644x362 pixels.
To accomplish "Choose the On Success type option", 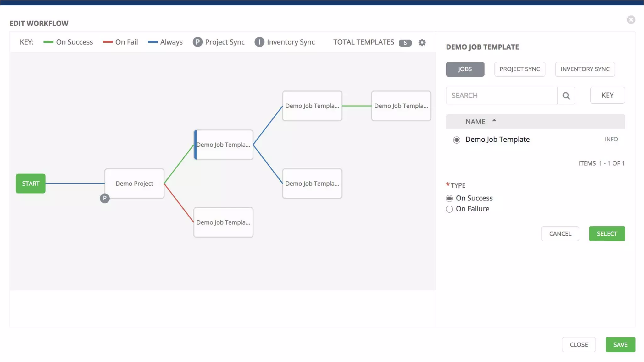I will click(x=449, y=198).
